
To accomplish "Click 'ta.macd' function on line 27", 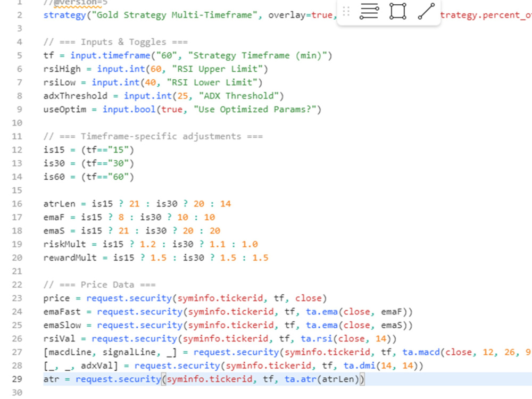I will [421, 353].
